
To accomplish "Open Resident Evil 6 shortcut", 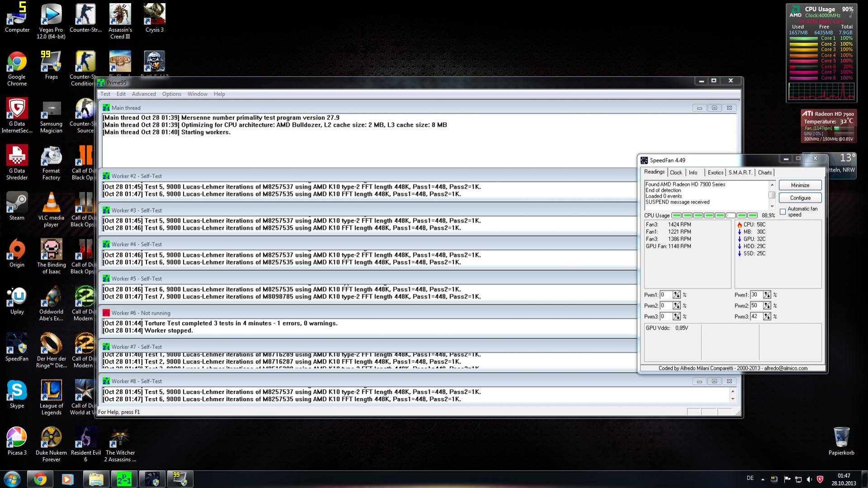I will 85,445.
